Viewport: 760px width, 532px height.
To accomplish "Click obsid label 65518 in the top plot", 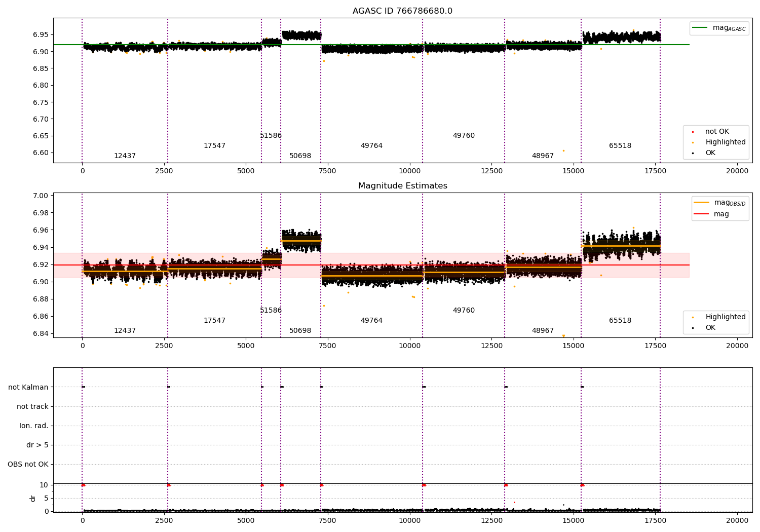I will pos(620,146).
